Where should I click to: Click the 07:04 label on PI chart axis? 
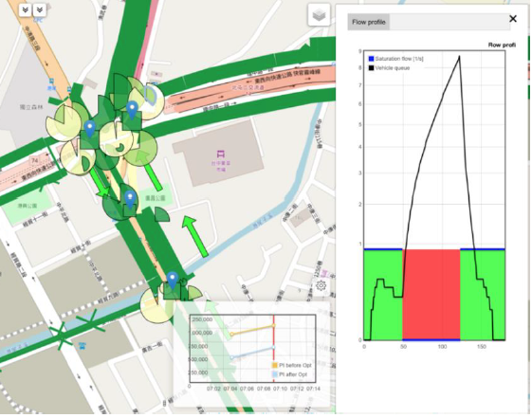click(230, 389)
